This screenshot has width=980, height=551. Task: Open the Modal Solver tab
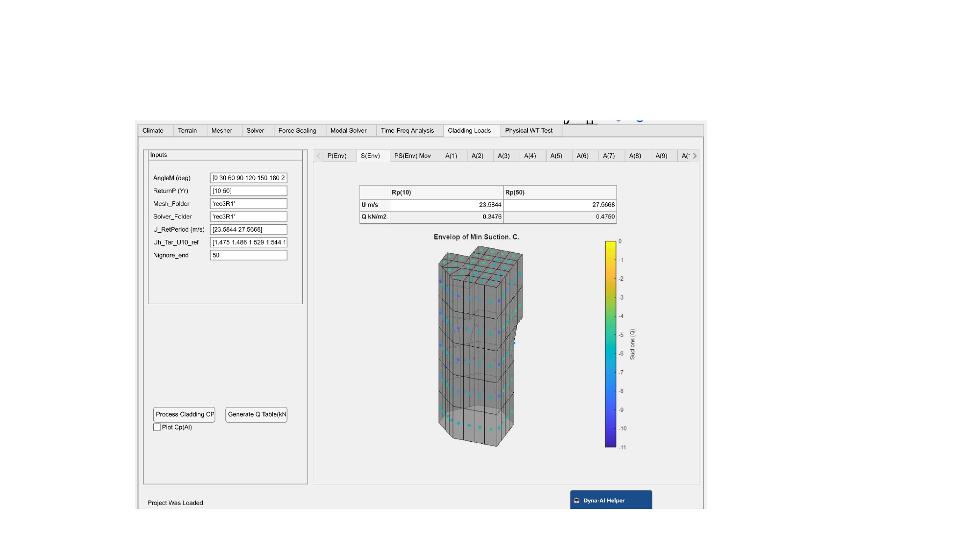(348, 131)
